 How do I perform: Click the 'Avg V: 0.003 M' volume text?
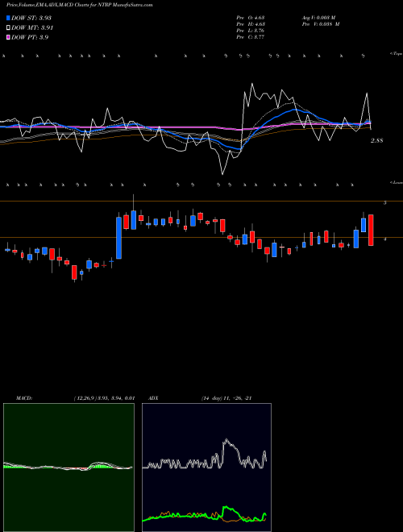point(318,18)
